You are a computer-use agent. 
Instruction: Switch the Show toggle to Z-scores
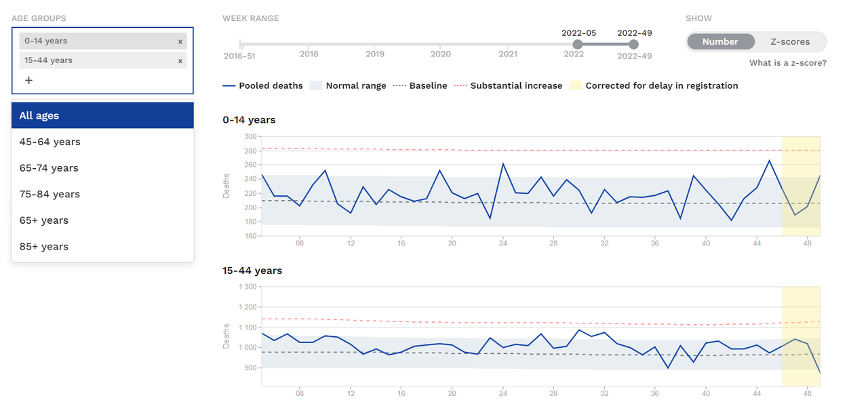(790, 41)
